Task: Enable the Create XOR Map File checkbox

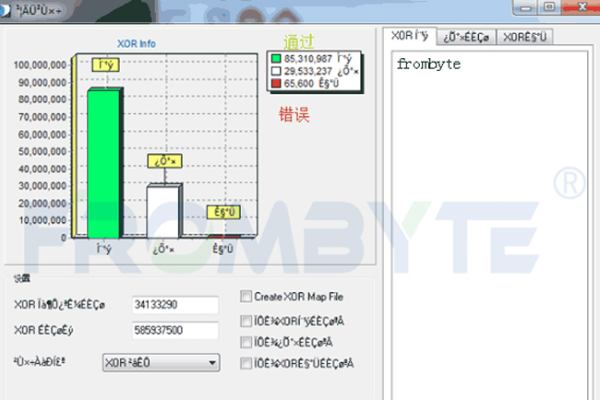Action: coord(246,297)
